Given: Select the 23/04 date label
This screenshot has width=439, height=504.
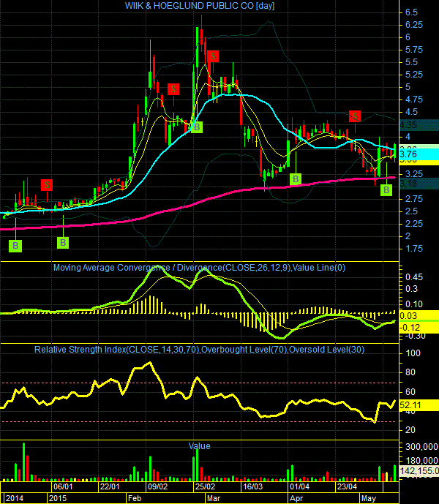Looking at the screenshot, I should (347, 486).
